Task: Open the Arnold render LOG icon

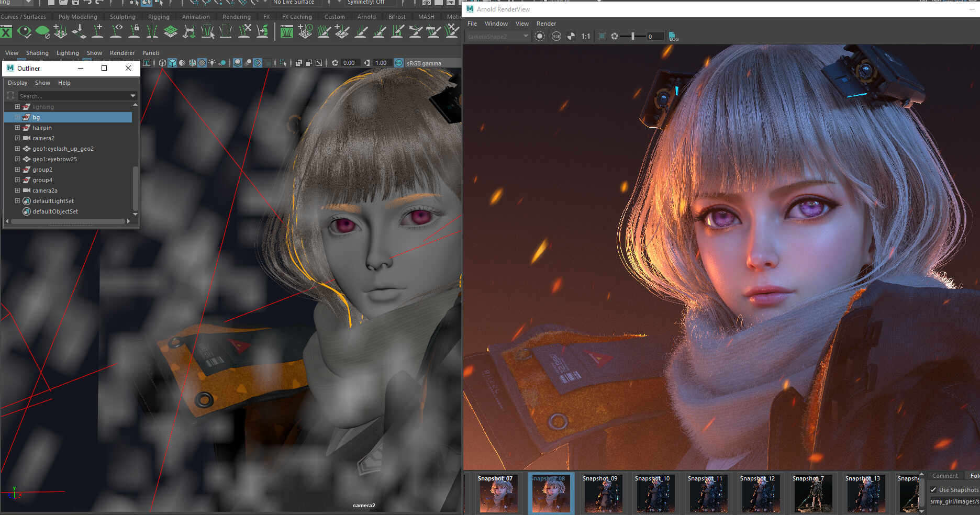Action: coord(673,36)
